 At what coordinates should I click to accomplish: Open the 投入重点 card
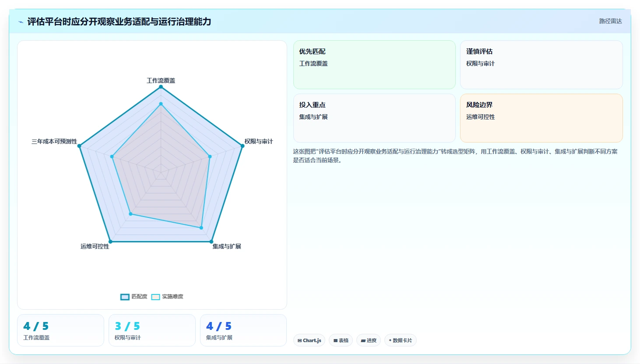(x=374, y=118)
